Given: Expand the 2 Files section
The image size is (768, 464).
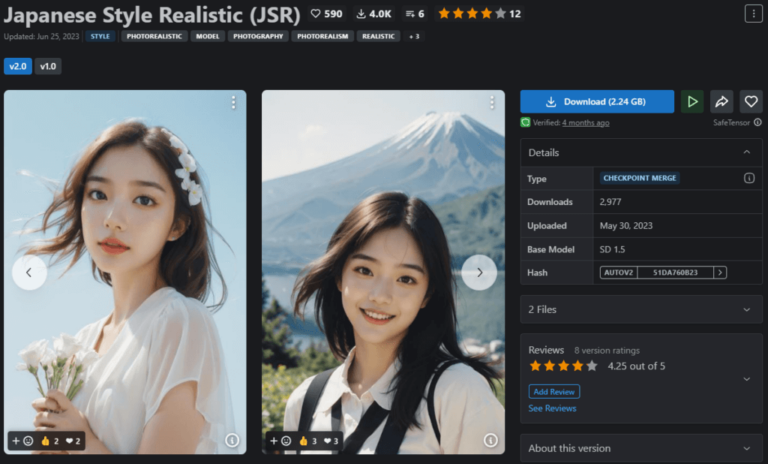Looking at the screenshot, I should 746,309.
